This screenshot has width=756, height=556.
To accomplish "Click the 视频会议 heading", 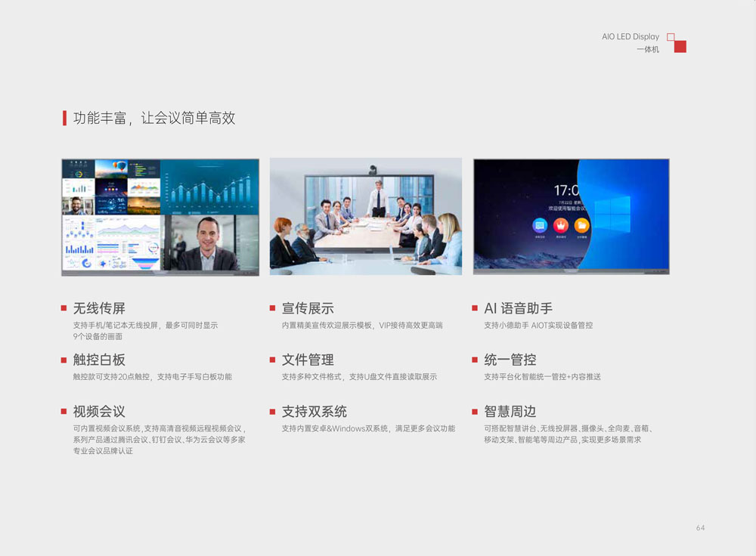I will [99, 412].
